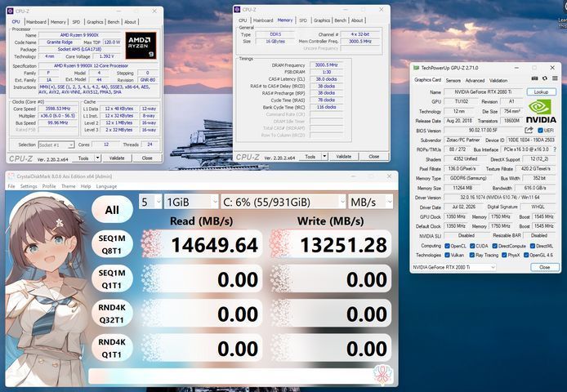This screenshot has width=567, height=392.
Task: Click AMD Ryzen 9 logo in CPU-Z
Action: click(x=141, y=46)
